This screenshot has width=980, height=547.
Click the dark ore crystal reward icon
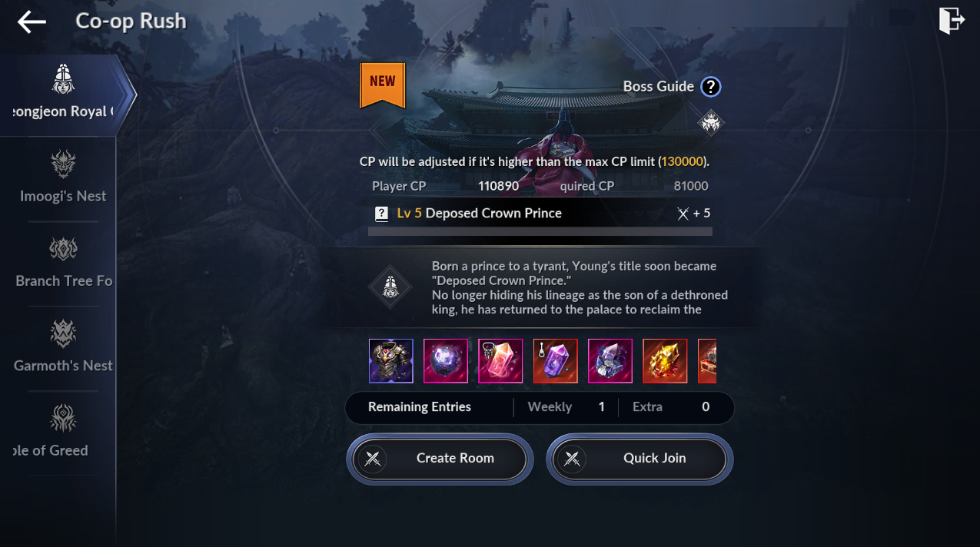[x=610, y=361]
